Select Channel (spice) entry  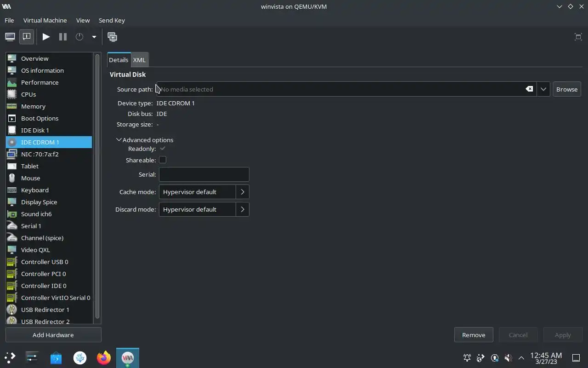(x=49, y=238)
